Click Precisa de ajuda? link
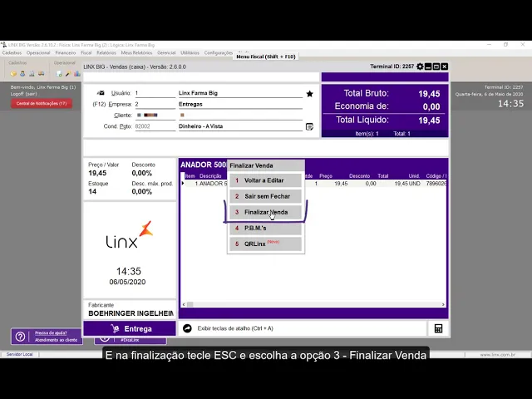532x399 pixels. (x=51, y=333)
